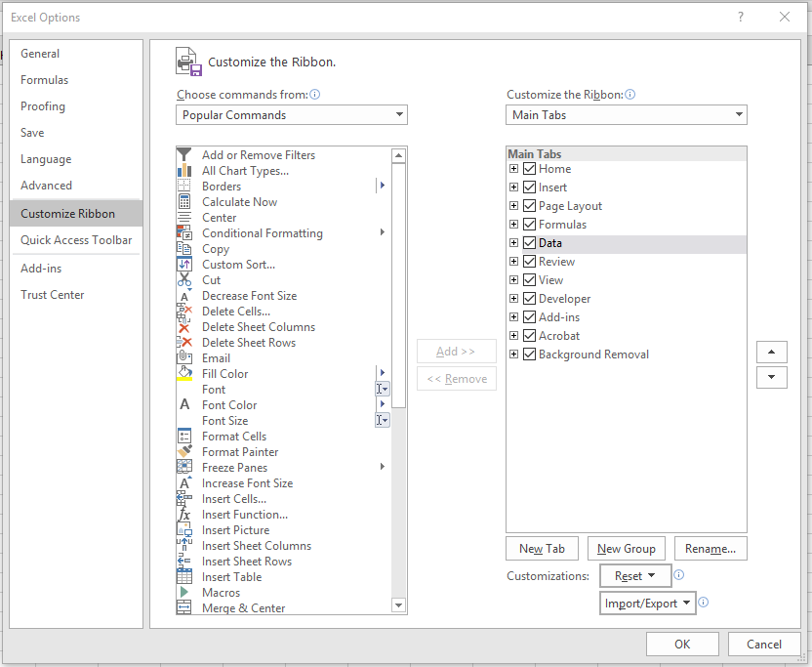Viewport: 812px width, 667px height.
Task: Click the Fill Color paint bucket icon
Action: coord(184,374)
